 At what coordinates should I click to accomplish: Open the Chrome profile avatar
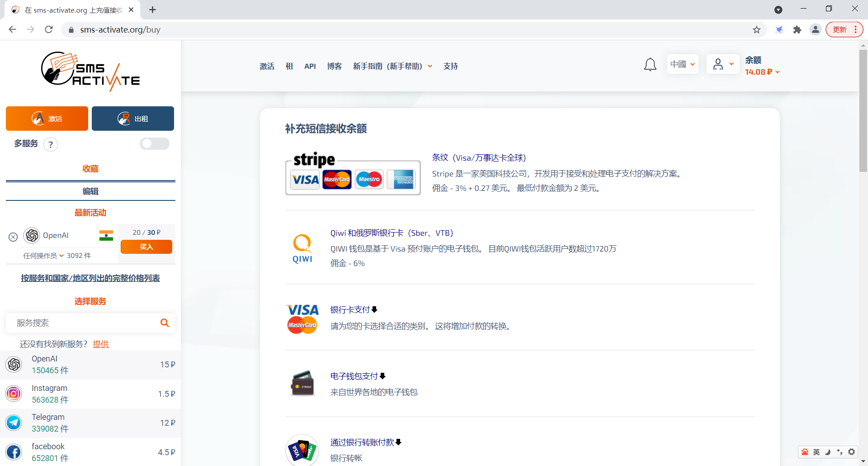coord(815,30)
